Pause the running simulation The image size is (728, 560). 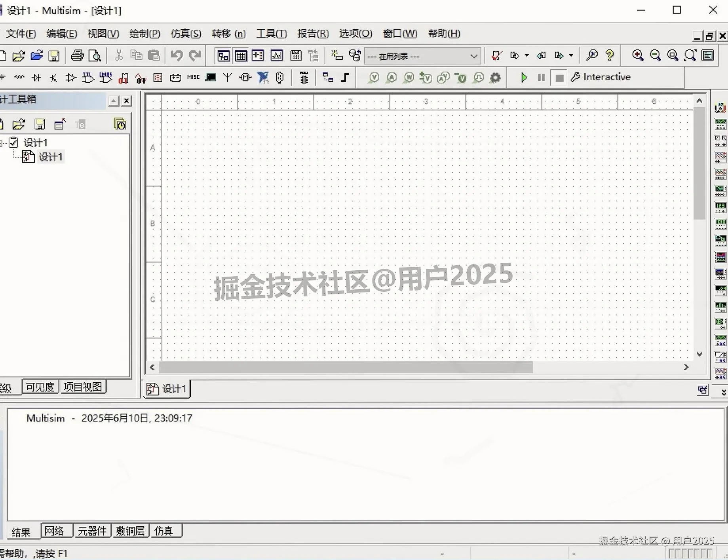(x=541, y=78)
